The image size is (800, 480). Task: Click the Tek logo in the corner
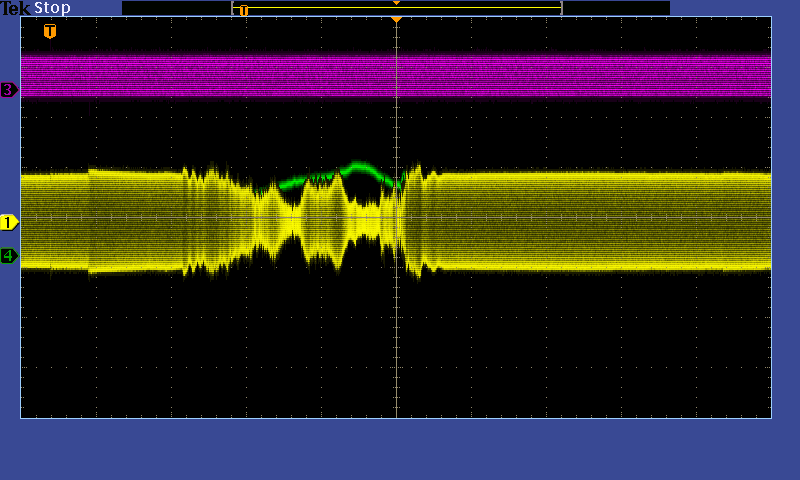coord(16,8)
